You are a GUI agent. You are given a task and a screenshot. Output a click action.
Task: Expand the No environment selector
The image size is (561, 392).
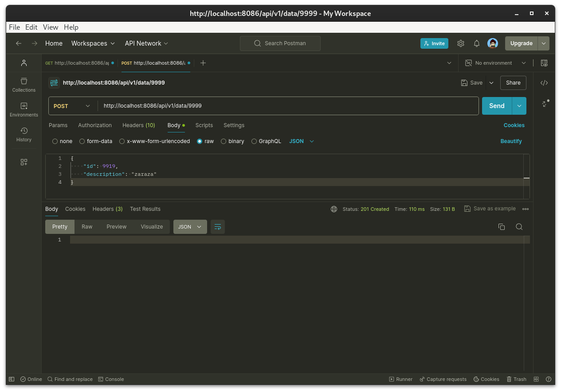tap(495, 63)
